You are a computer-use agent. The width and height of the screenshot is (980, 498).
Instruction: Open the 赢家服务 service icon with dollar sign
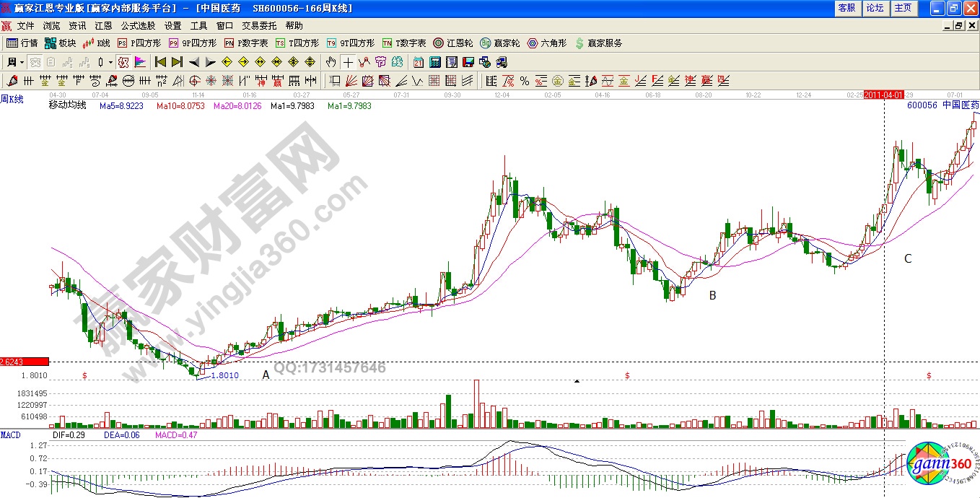pos(598,43)
